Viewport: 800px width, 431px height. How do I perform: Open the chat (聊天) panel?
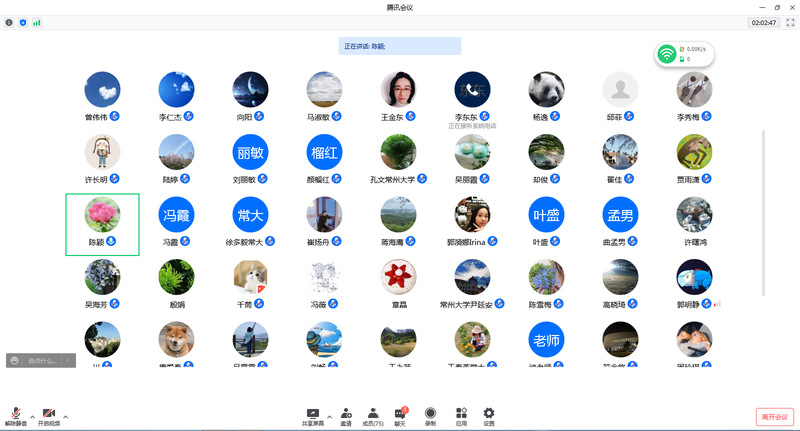pyautogui.click(x=400, y=415)
